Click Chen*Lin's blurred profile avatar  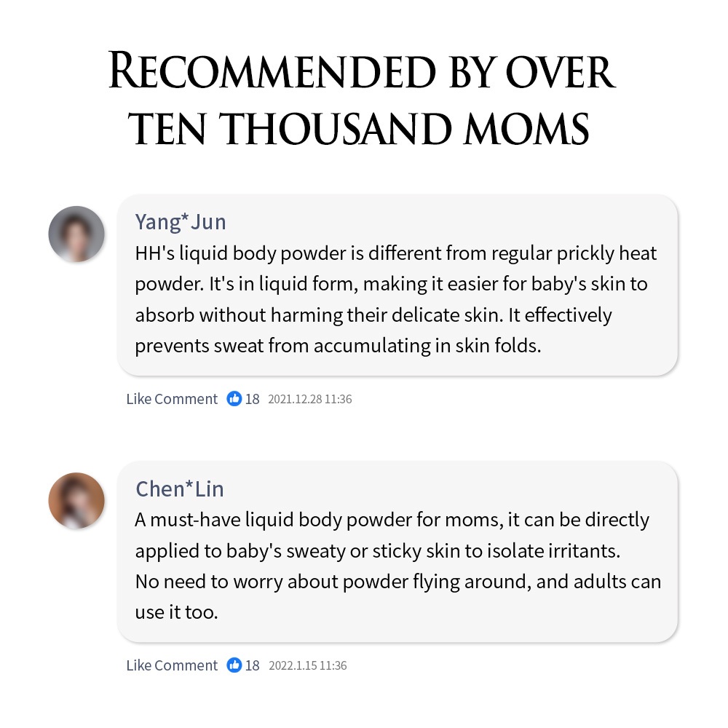click(x=76, y=500)
